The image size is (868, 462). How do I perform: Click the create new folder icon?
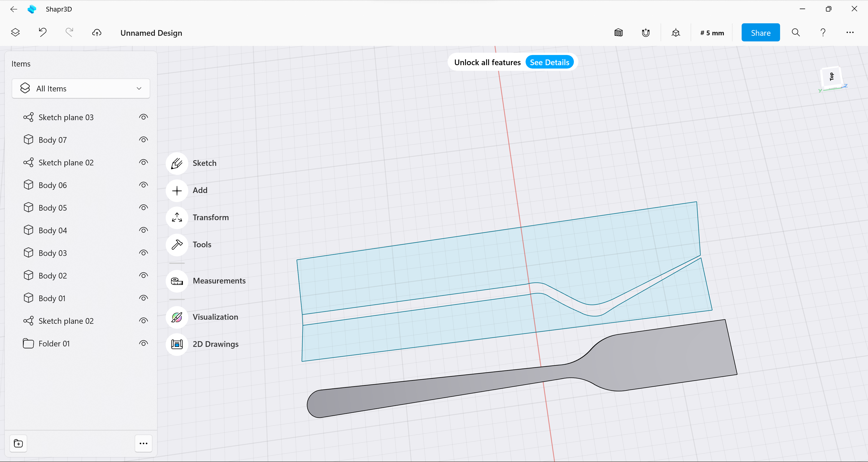(x=19, y=443)
